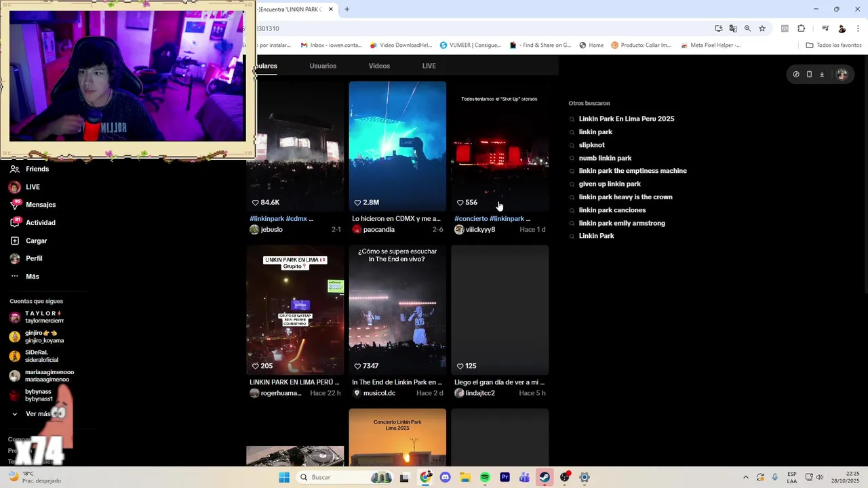Like the jebuslo video with 84.6K hearts
The width and height of the screenshot is (868, 488).
coord(256,203)
